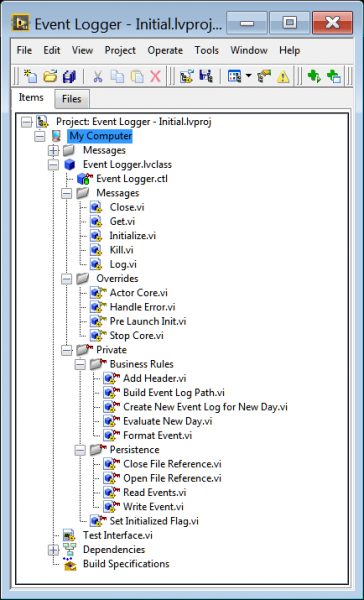This screenshot has width=364, height=600.
Task: Click the yellow warning triangle icon
Action: tap(283, 76)
